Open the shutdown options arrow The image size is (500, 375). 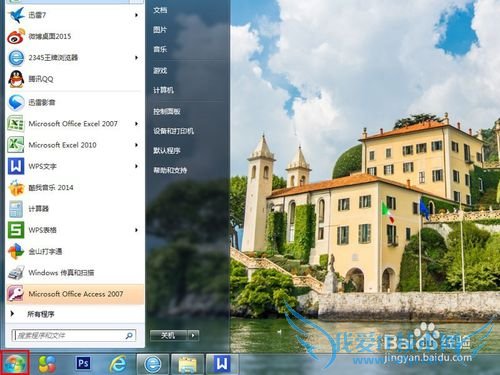(x=193, y=335)
